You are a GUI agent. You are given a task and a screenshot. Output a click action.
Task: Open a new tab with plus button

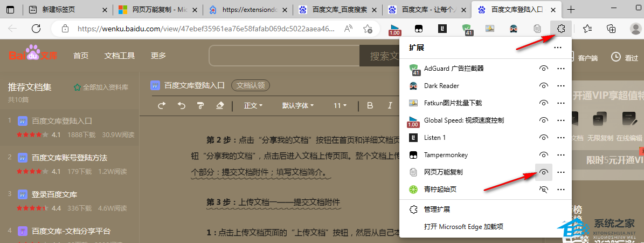click(x=571, y=10)
